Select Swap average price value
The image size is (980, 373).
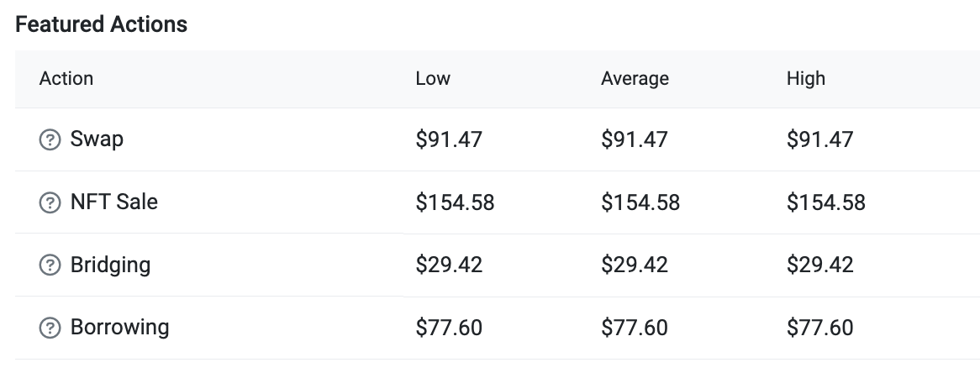pyautogui.click(x=635, y=139)
